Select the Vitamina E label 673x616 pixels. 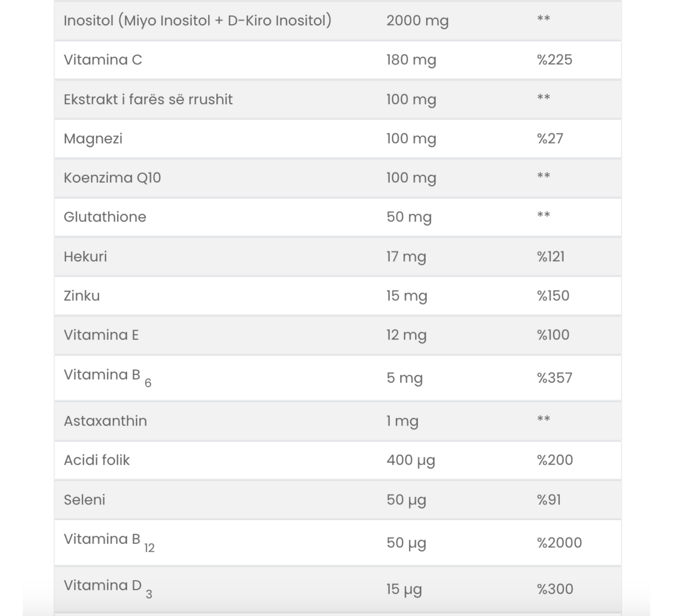point(101,335)
